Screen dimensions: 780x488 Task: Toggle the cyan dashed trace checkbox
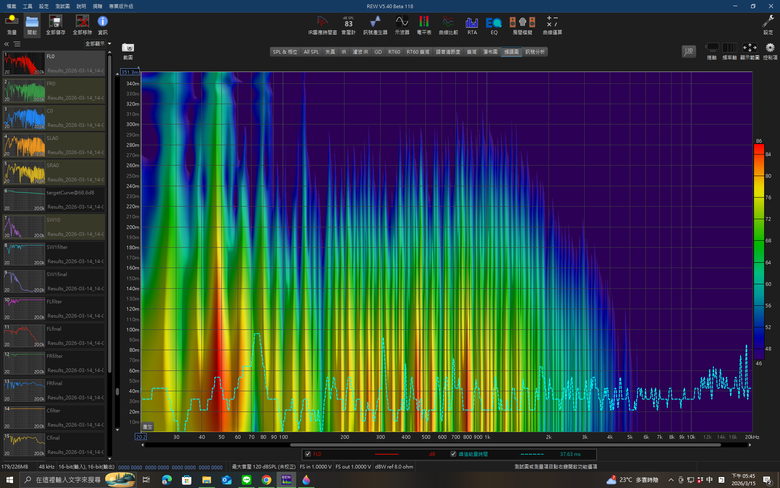453,453
